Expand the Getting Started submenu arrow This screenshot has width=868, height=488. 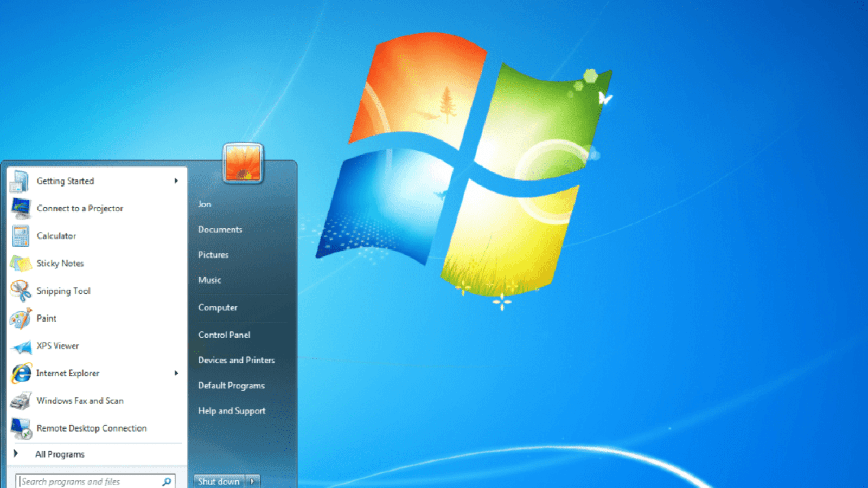176,181
